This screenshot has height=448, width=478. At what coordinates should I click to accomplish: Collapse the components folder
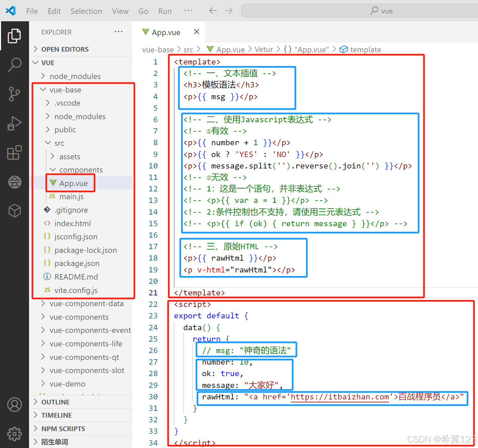81,170
